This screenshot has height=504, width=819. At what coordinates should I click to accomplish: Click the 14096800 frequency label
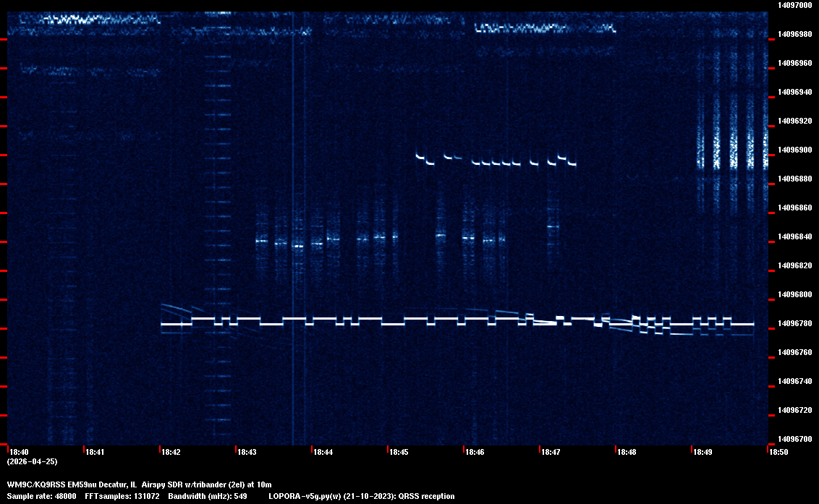coord(795,294)
